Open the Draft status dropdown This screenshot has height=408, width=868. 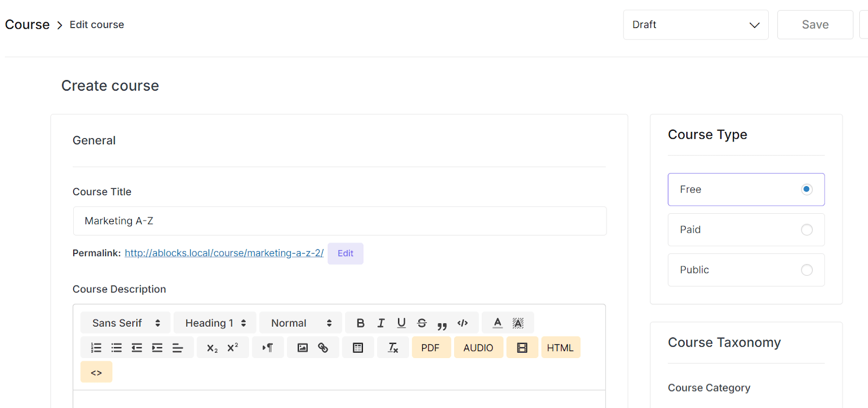coord(695,25)
